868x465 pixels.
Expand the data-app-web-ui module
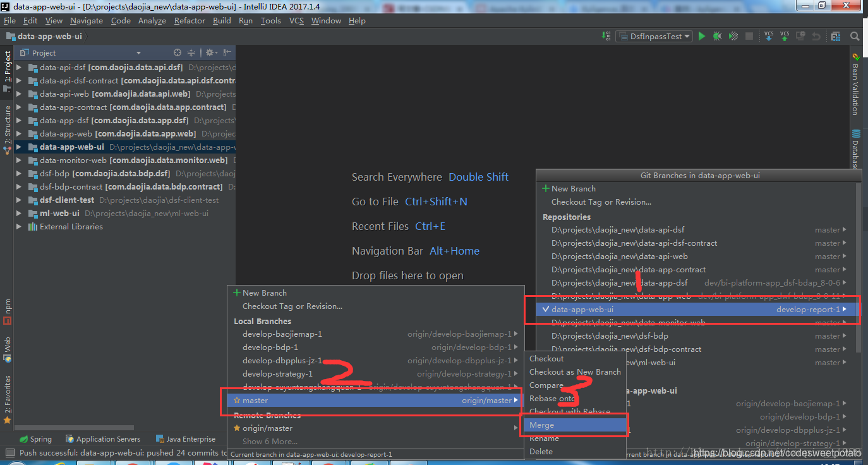pos(19,147)
